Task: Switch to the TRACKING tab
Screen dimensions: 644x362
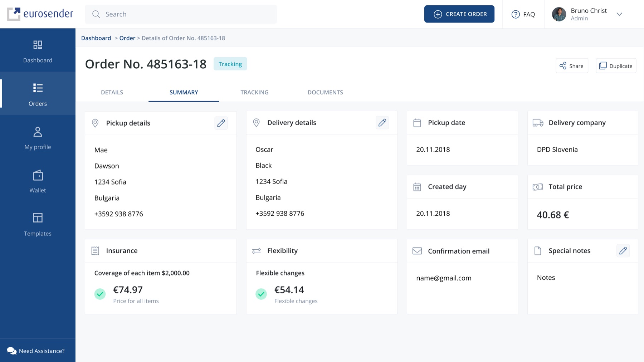Action: tap(254, 92)
